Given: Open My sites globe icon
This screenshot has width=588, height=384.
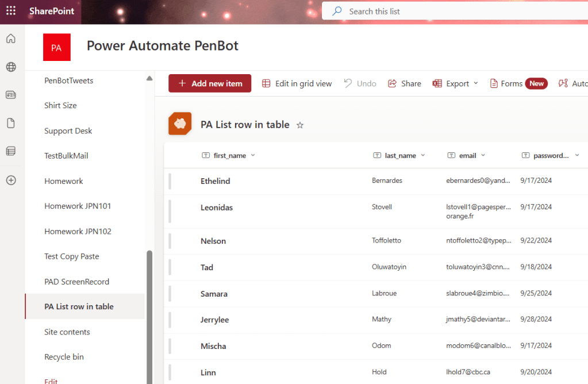Looking at the screenshot, I should click(x=11, y=67).
